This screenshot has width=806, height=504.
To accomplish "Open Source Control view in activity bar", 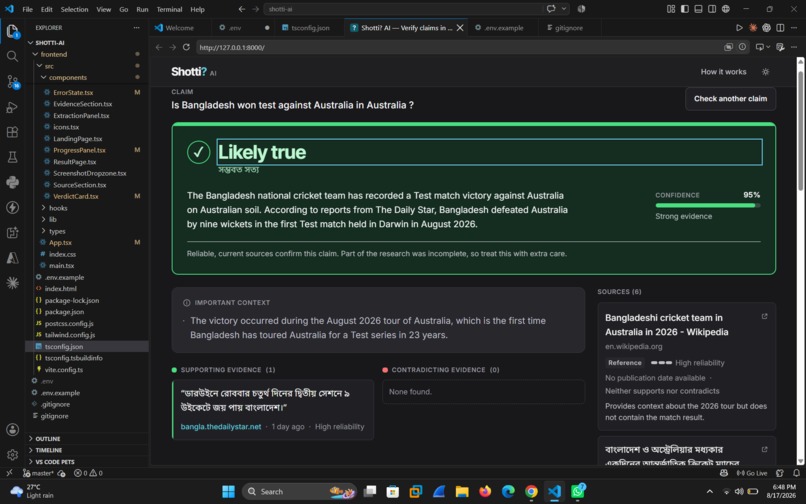I will [x=13, y=81].
